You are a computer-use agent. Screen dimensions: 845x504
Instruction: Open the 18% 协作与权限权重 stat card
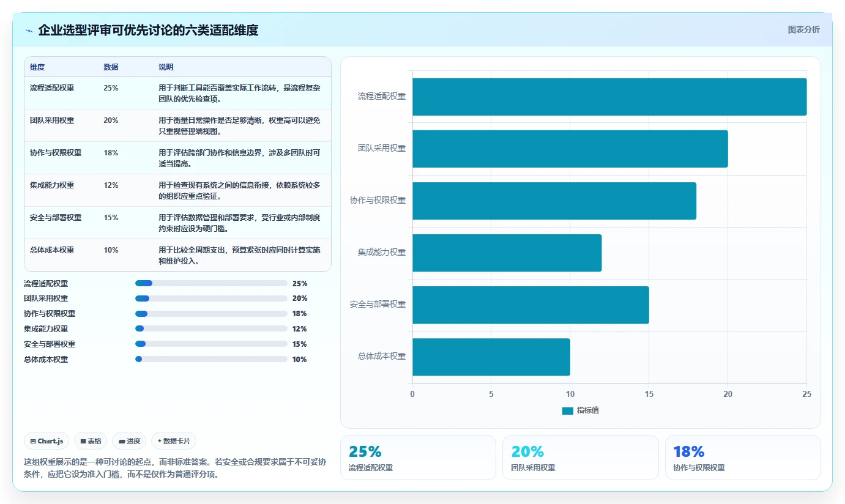743,458
